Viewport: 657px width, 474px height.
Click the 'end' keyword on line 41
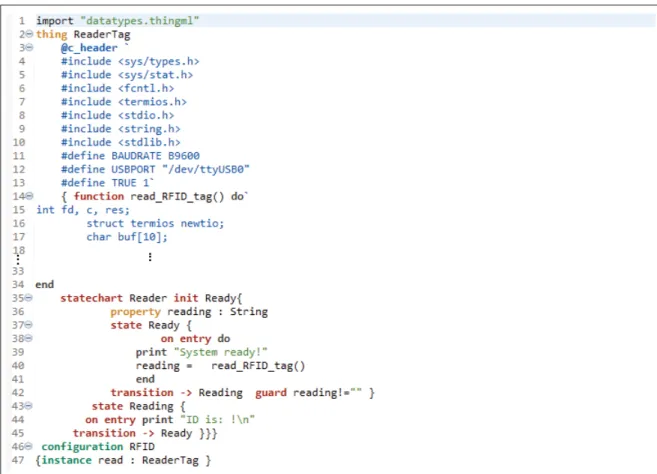pyautogui.click(x=145, y=379)
